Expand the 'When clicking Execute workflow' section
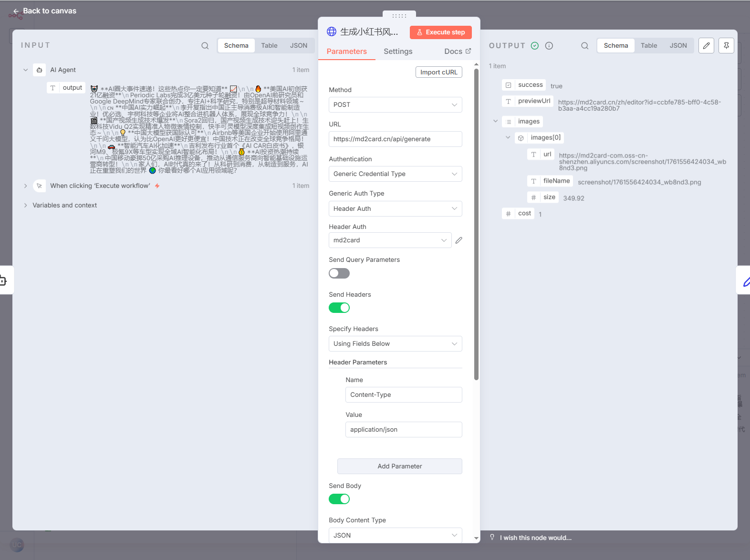Viewport: 750px width, 560px height. coord(26,186)
